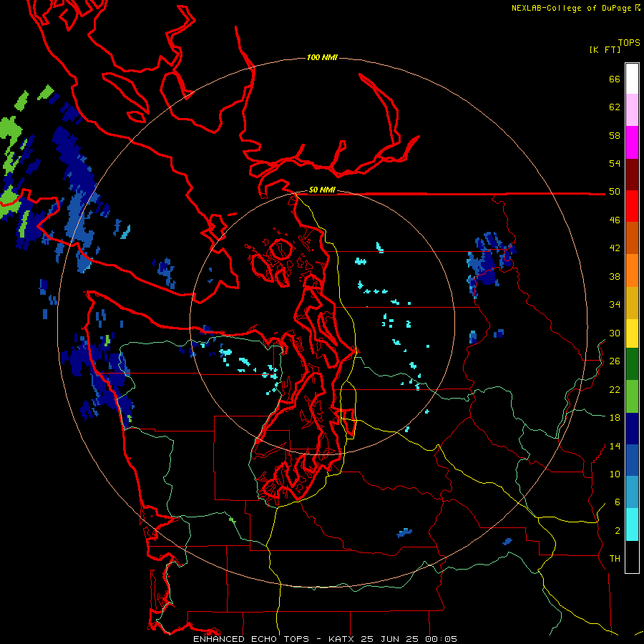
Task: Click the "25 JUN 25 00:05" timestamp
Action: coord(409,639)
